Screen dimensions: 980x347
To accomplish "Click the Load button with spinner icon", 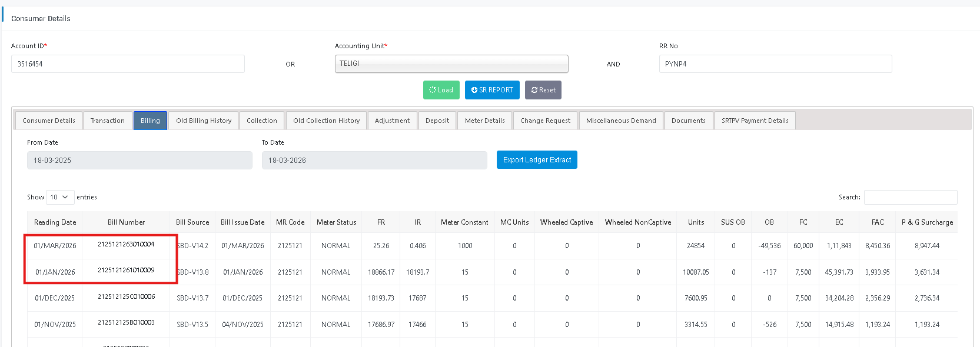I will (x=441, y=90).
